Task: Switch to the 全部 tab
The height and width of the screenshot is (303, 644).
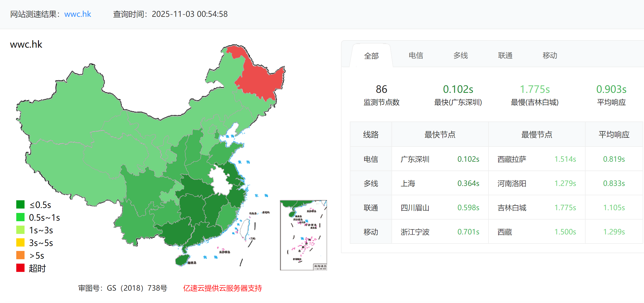Action: pyautogui.click(x=372, y=56)
